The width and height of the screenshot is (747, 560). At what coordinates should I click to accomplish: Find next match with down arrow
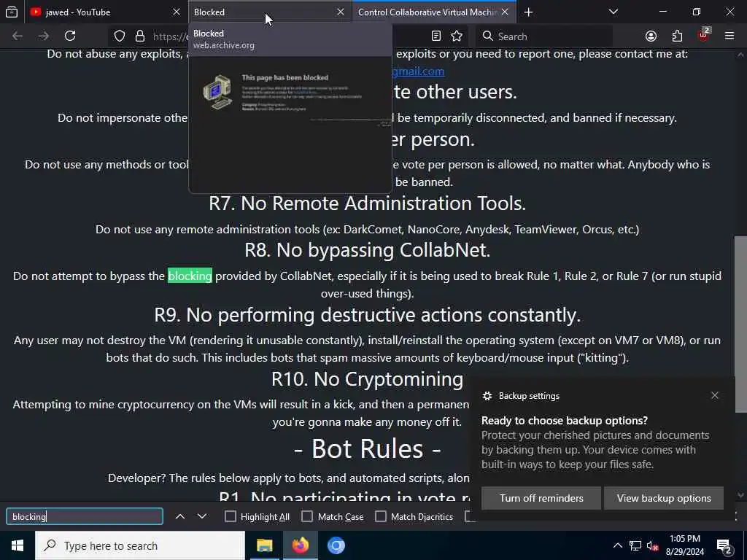(x=202, y=517)
